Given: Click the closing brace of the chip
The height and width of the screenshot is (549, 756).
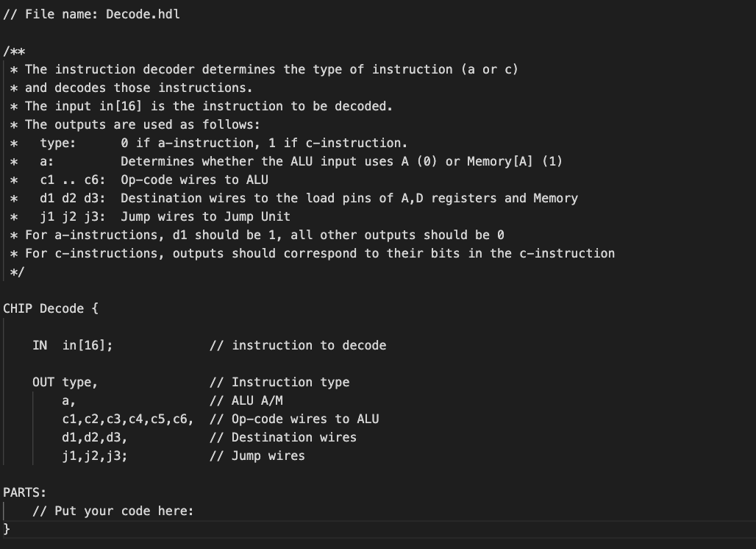Looking at the screenshot, I should (7, 528).
